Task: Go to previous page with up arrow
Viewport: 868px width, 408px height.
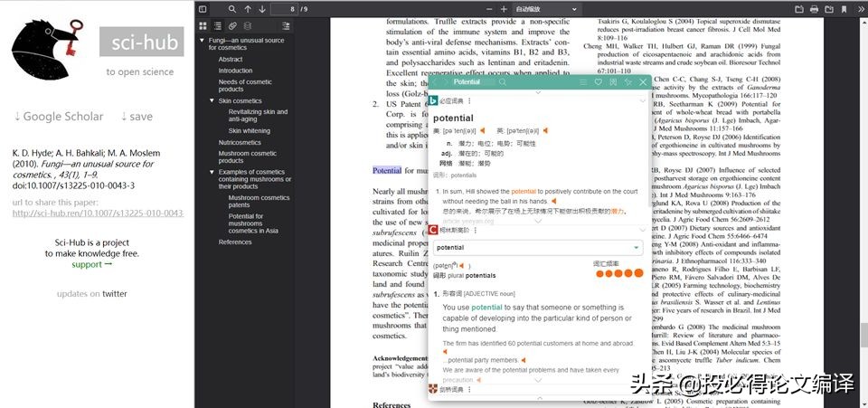Action: click(x=248, y=9)
